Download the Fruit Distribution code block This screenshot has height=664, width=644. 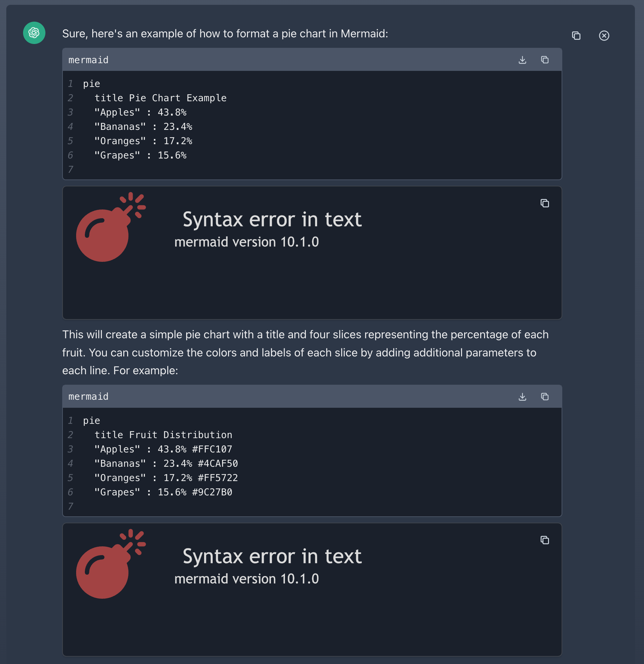pos(522,397)
